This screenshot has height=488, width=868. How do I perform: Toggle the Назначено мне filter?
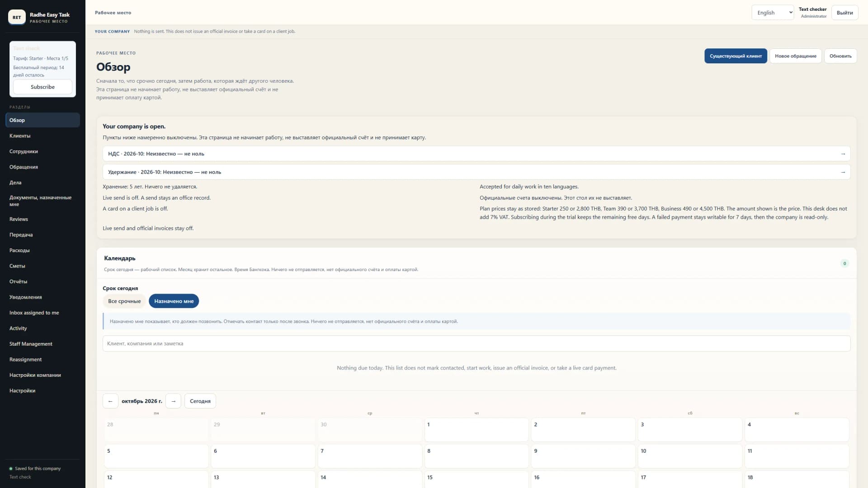click(174, 301)
